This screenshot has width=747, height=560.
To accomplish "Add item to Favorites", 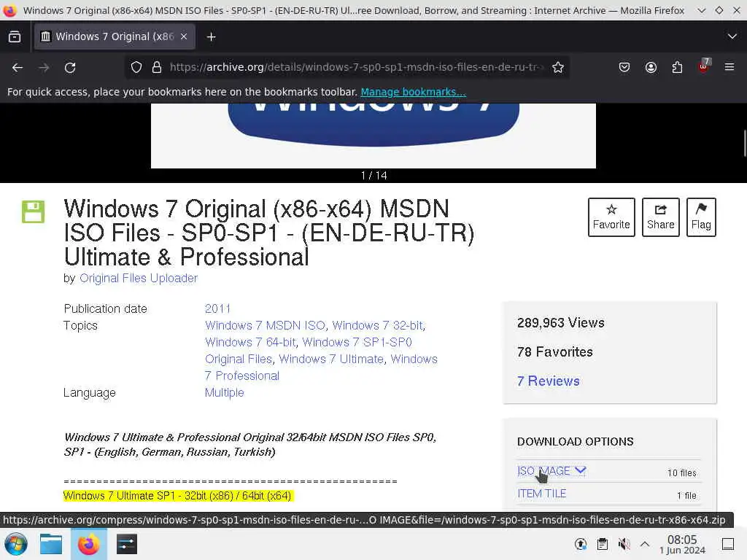I will [611, 217].
